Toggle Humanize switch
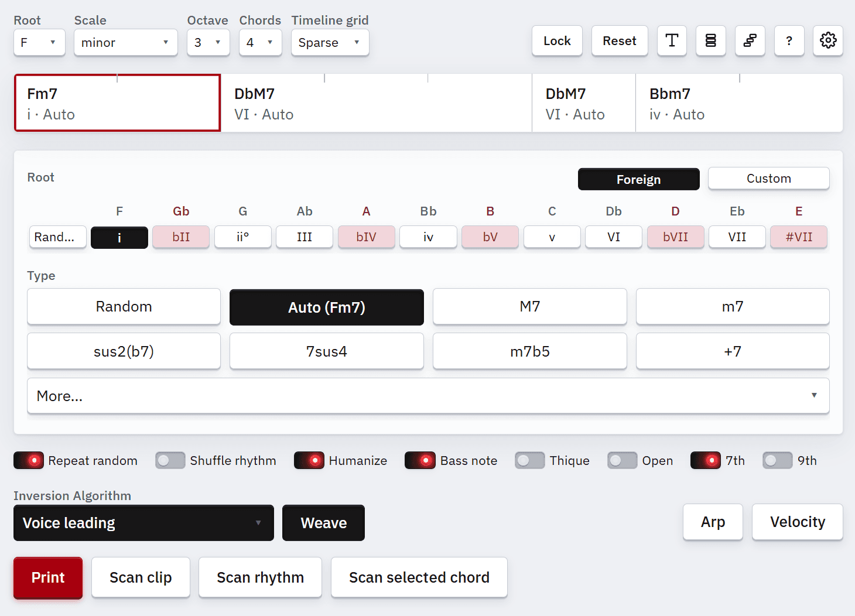 [309, 461]
